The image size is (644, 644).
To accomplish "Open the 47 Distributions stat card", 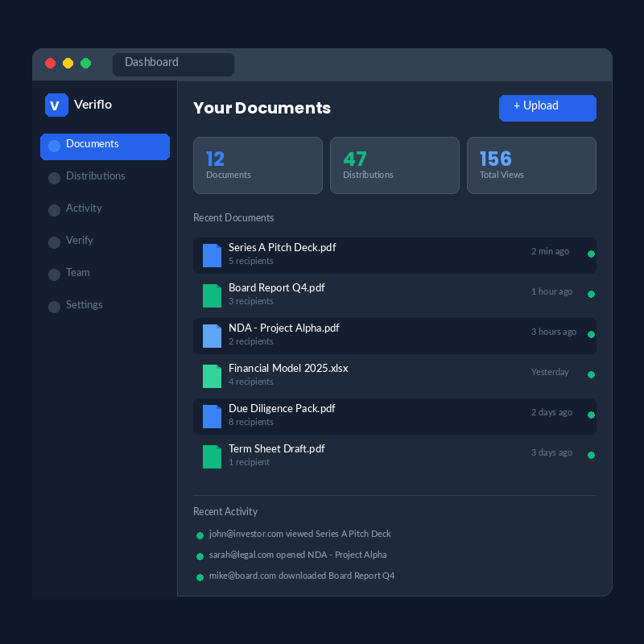I will pos(394,165).
